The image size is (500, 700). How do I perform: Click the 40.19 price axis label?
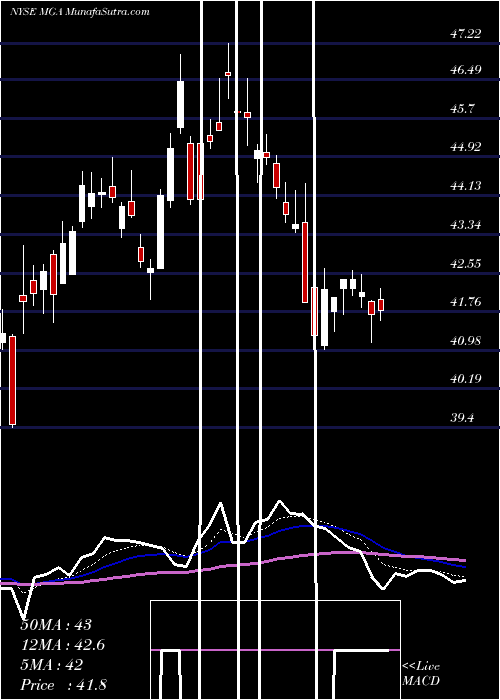pyautogui.click(x=466, y=379)
